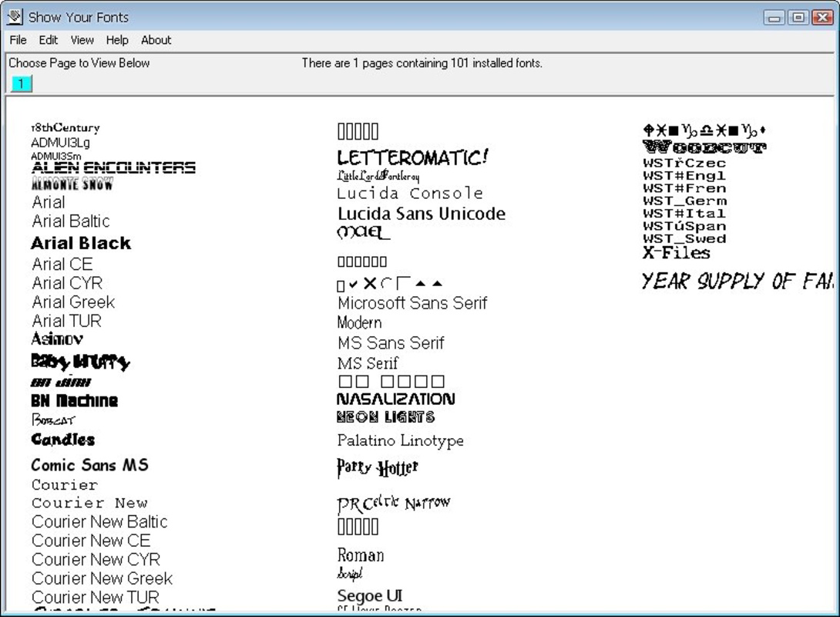Screen dimensions: 840x617
Task: Minimize the Show Your Fonts window
Action: point(774,18)
